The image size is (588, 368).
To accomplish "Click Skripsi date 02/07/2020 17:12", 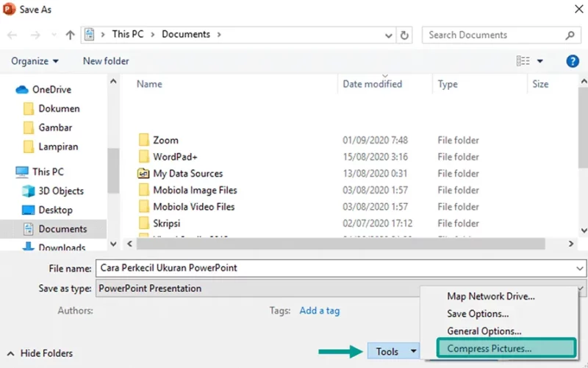I will [377, 224].
